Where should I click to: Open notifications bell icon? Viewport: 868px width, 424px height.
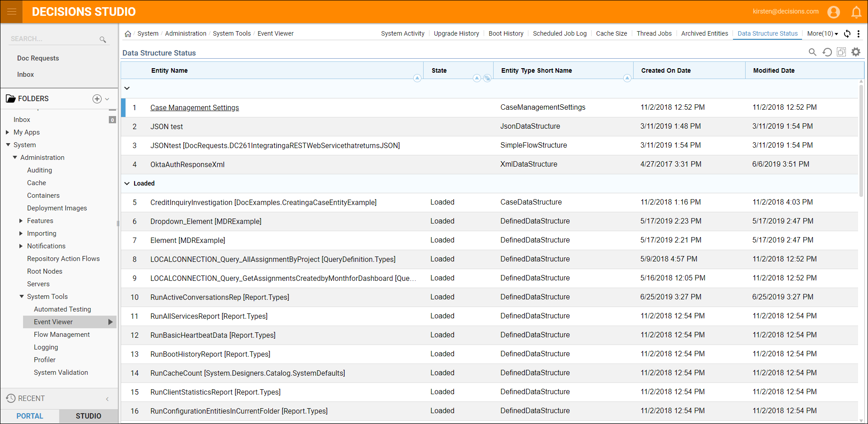[x=856, y=12]
